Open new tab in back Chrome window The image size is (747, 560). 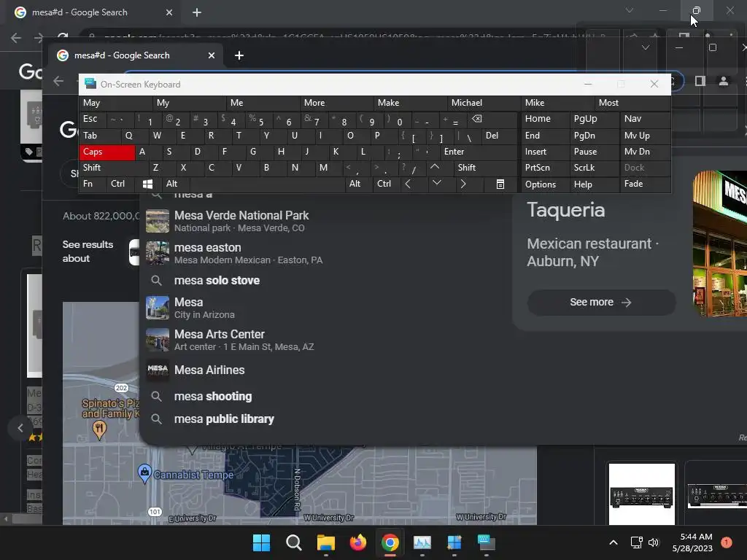pos(197,12)
